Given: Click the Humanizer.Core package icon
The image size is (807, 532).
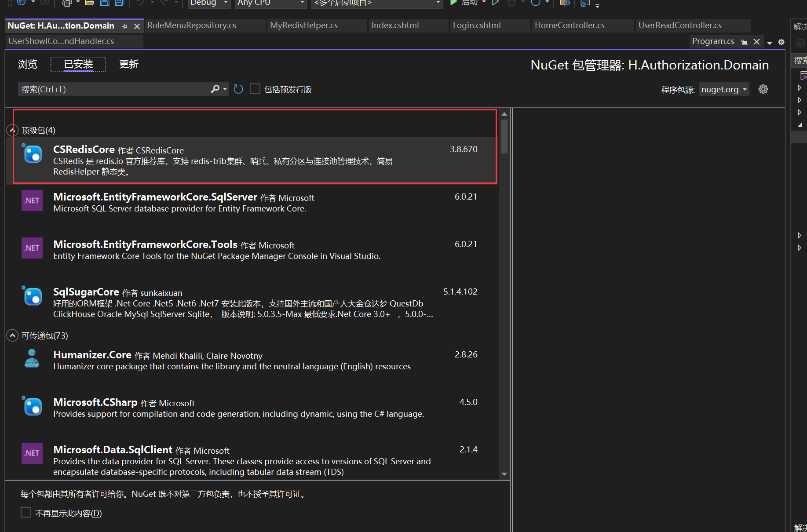Looking at the screenshot, I should [32, 358].
